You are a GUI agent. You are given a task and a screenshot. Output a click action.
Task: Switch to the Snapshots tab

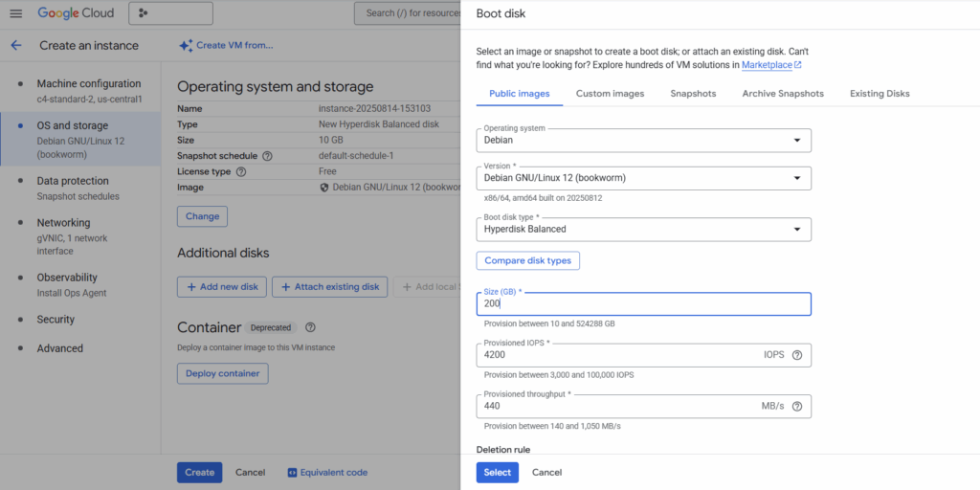pos(693,94)
